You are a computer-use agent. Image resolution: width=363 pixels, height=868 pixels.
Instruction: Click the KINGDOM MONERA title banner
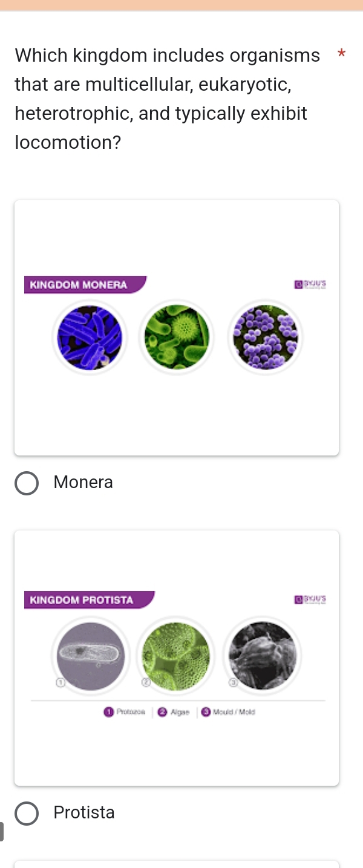click(79, 284)
